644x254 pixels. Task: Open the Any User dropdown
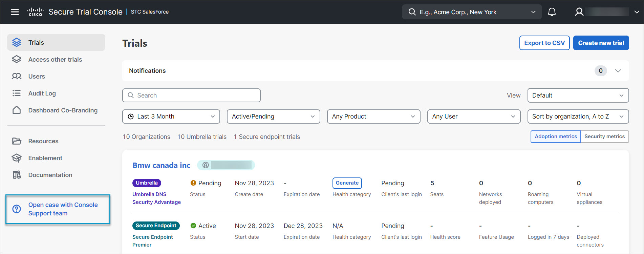474,117
